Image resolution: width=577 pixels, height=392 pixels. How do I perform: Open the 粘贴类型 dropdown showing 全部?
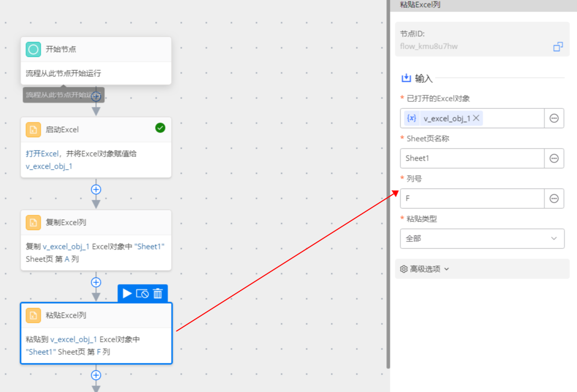pyautogui.click(x=482, y=238)
